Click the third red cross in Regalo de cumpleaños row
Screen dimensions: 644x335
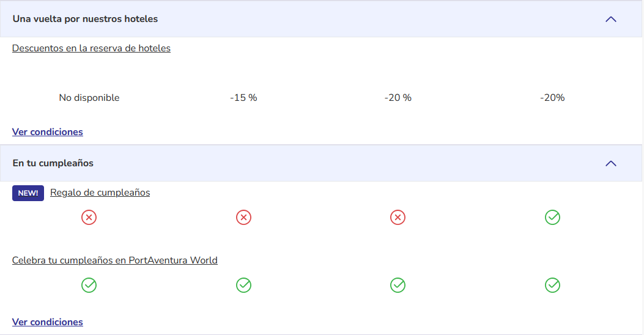tap(398, 217)
